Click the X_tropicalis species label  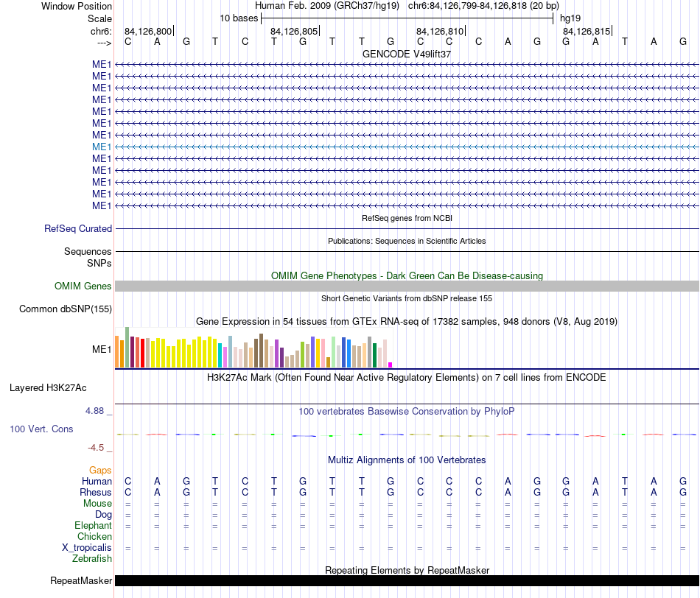click(87, 548)
